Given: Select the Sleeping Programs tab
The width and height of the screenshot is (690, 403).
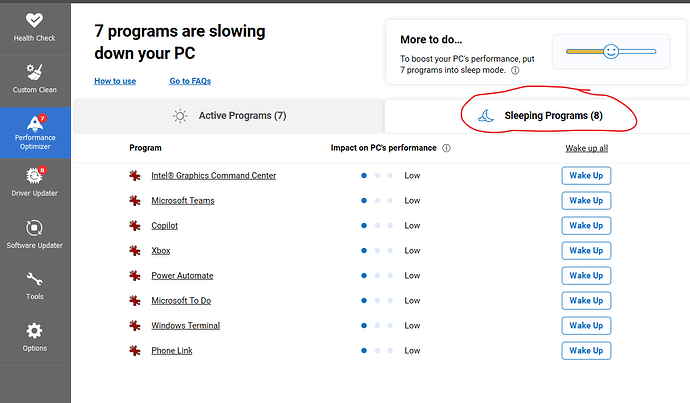Looking at the screenshot, I should pyautogui.click(x=537, y=116).
